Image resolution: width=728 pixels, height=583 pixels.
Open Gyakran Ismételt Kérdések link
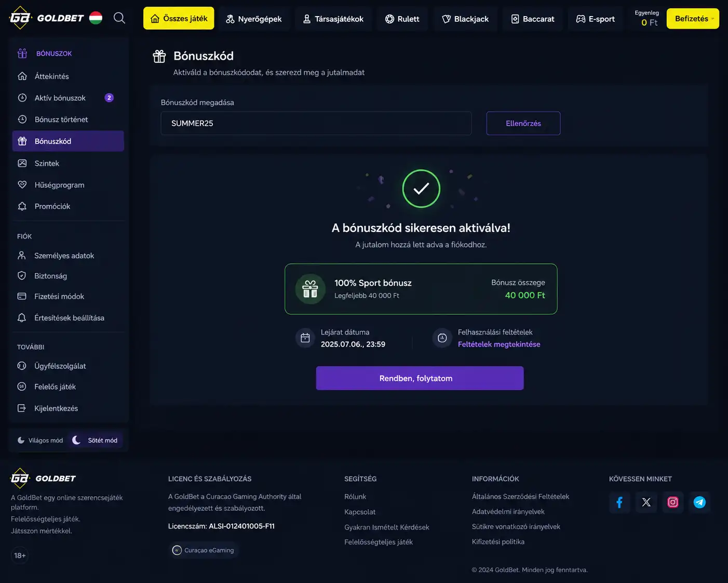[x=387, y=527]
